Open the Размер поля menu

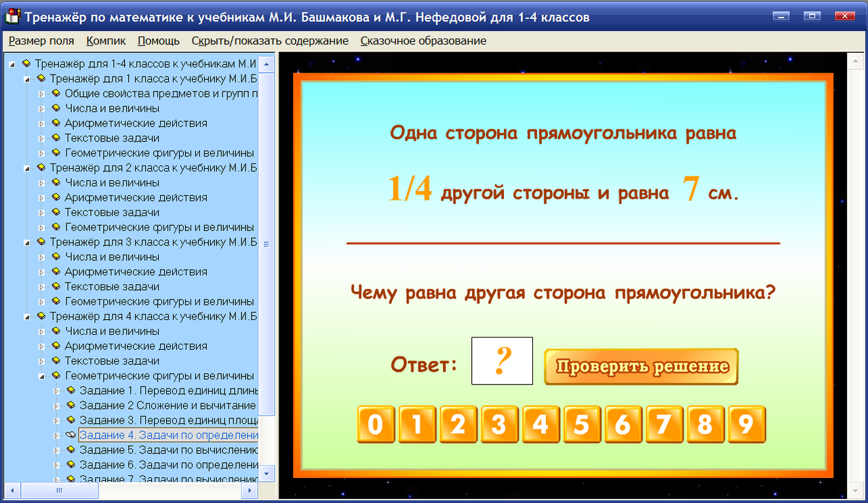click(41, 41)
